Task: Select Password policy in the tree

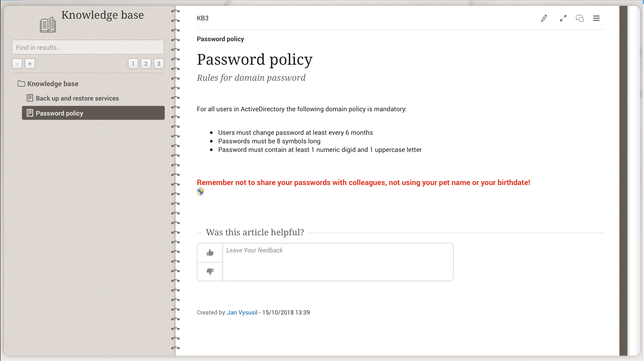Action: pyautogui.click(x=93, y=113)
